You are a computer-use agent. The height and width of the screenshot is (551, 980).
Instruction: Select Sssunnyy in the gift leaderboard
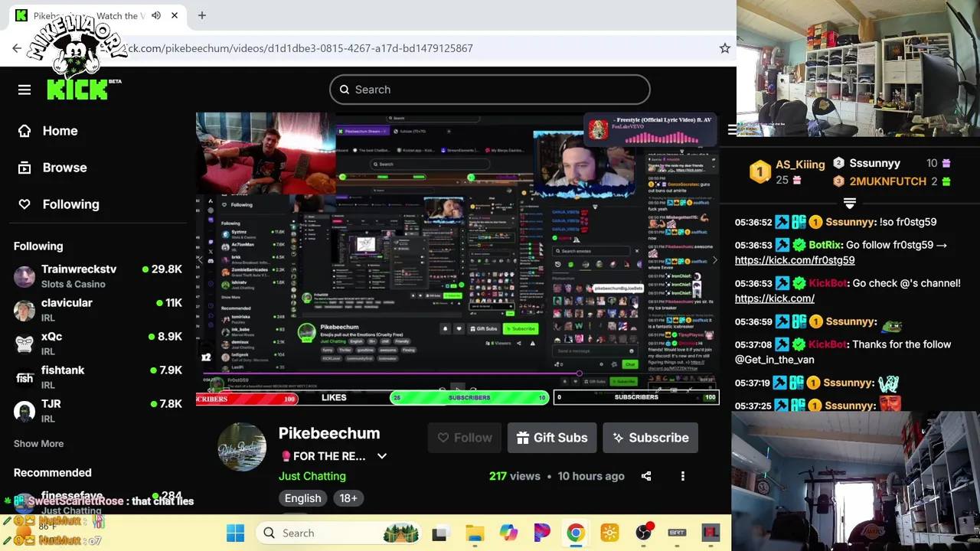click(874, 163)
